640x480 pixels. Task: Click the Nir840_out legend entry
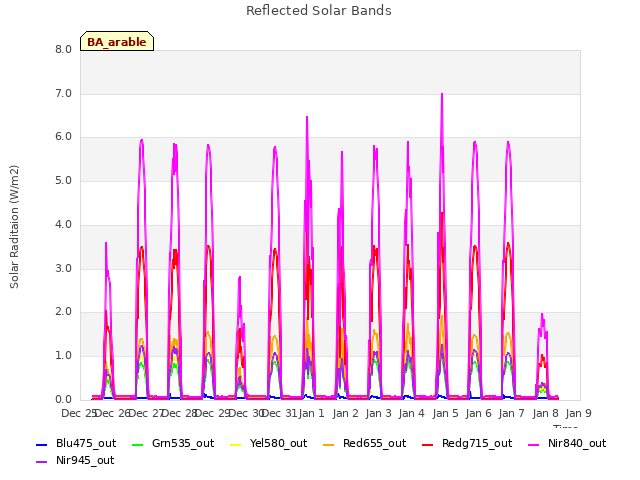tap(567, 444)
